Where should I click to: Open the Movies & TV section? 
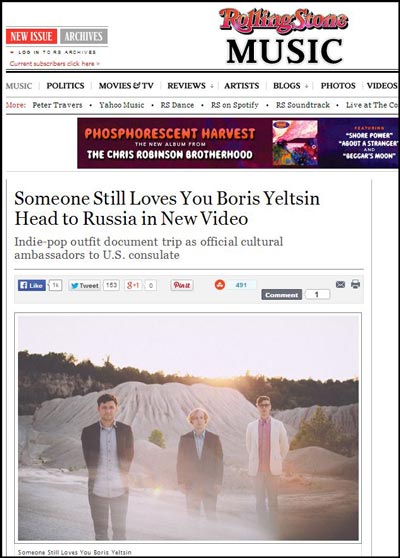126,86
